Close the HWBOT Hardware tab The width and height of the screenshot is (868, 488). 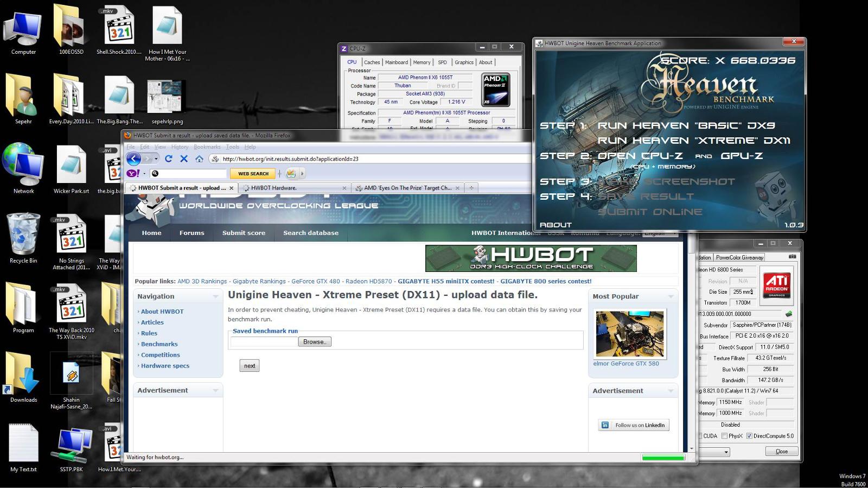point(344,188)
